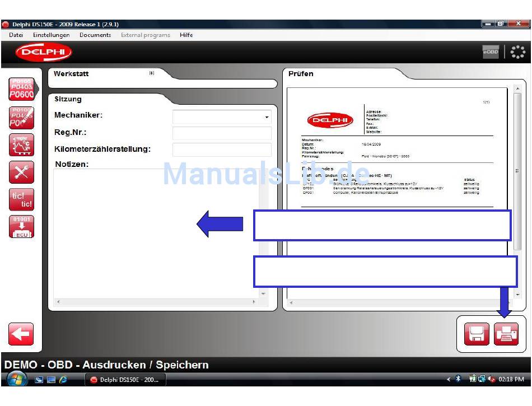Screen dimensions: 532x406
Task: Click the Prüfen heading
Action: (301, 73)
